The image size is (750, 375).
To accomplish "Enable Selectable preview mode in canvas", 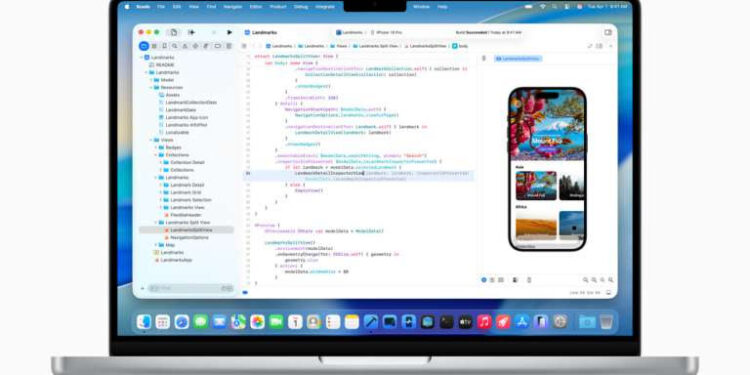I will click(492, 280).
